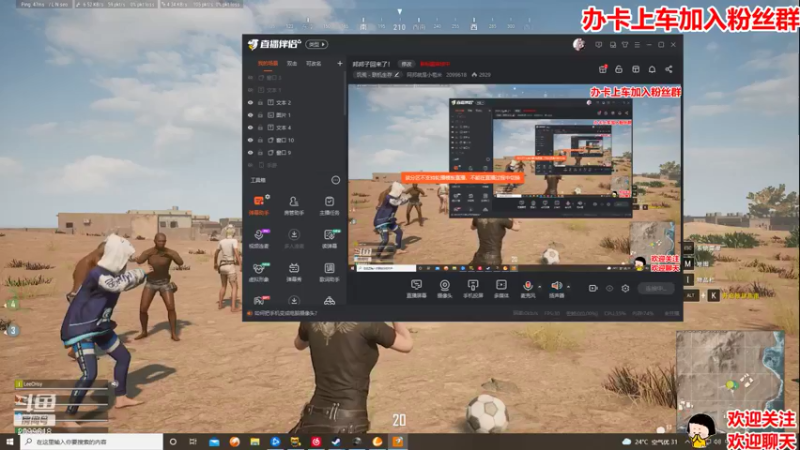Switch to the 我的场景 scene tab
Screen dimensions: 800x450
[268, 64]
